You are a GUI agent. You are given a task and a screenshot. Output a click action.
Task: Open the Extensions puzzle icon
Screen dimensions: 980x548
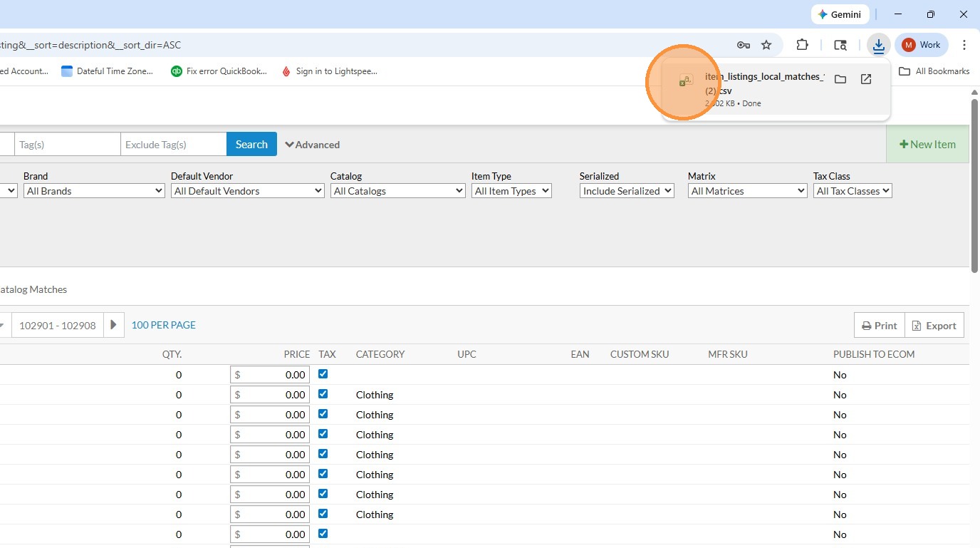pos(802,45)
